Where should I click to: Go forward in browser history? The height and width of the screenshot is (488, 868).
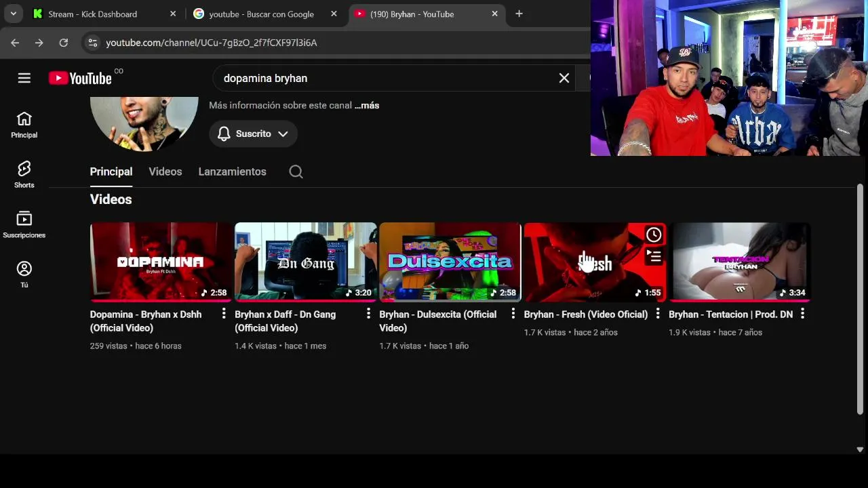pyautogui.click(x=39, y=43)
